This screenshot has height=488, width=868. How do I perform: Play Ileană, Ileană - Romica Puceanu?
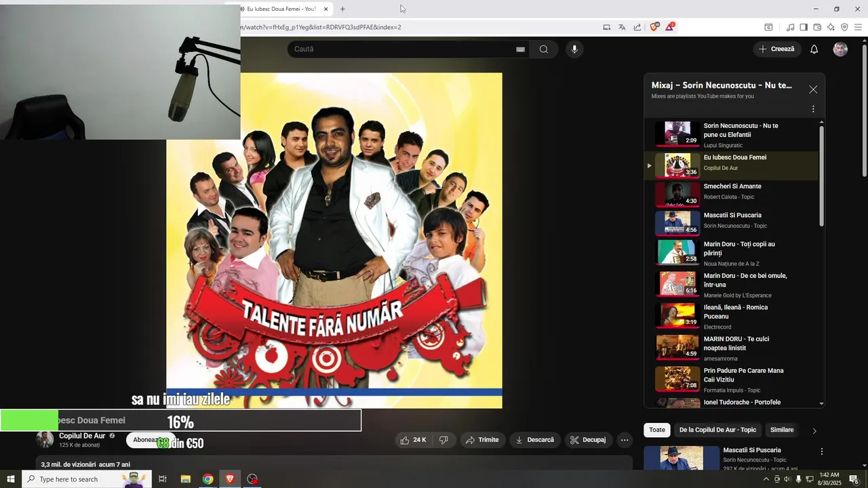pyautogui.click(x=732, y=317)
